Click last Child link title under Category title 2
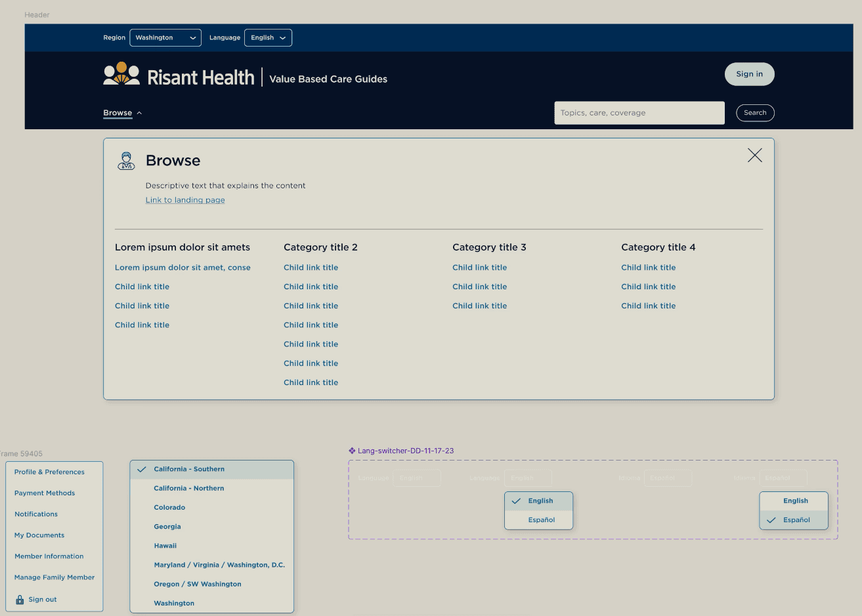This screenshot has height=616, width=862. (x=311, y=382)
